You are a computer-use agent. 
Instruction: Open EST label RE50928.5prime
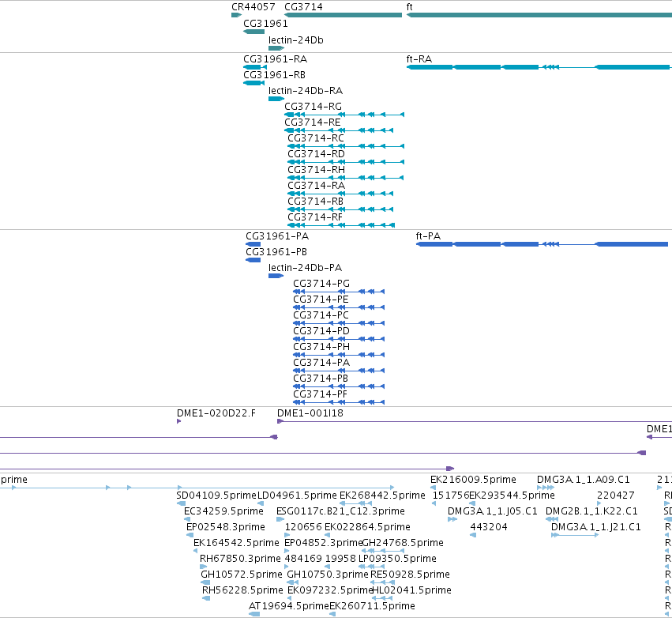click(410, 575)
